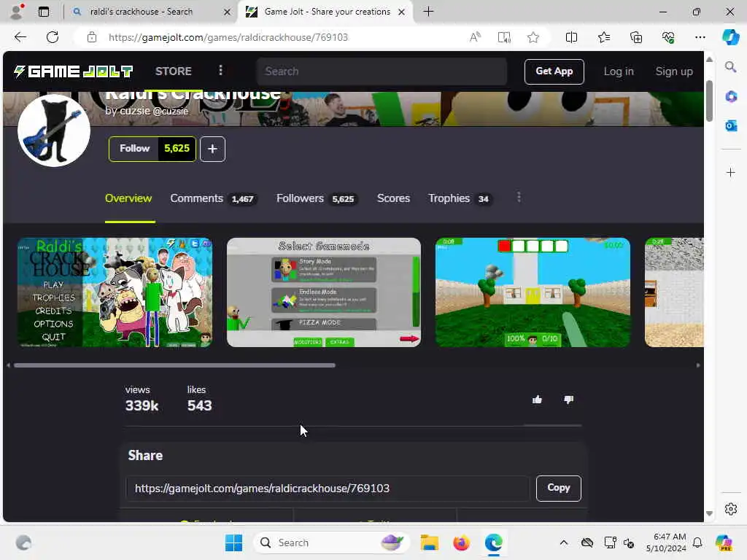
Task: Open the Trophies tab
Action: click(x=460, y=198)
